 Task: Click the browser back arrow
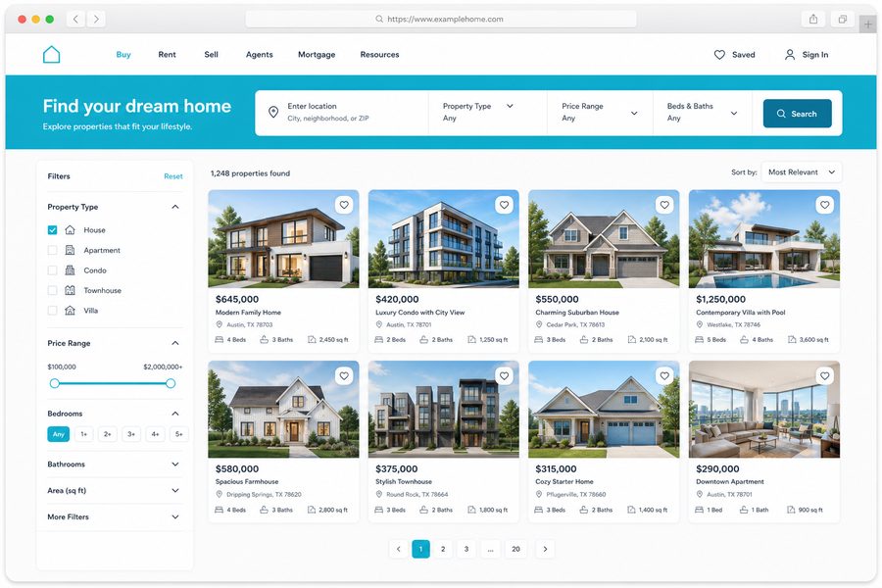click(75, 20)
